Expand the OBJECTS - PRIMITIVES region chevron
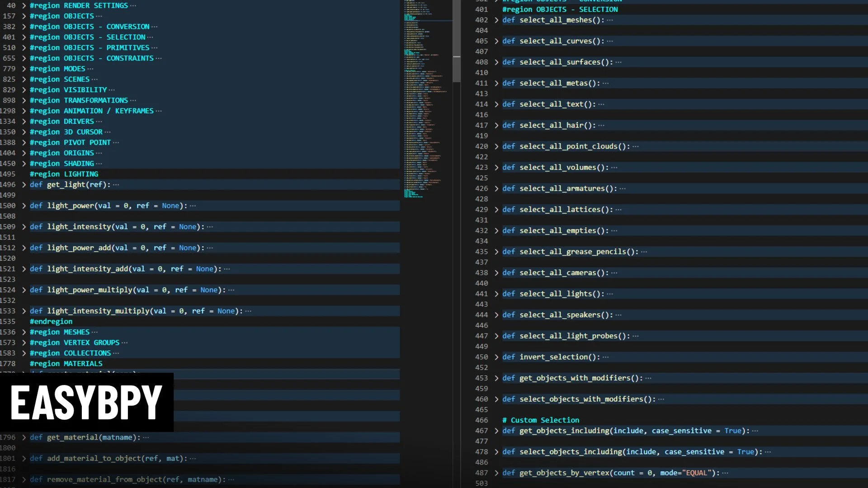 pyautogui.click(x=24, y=47)
